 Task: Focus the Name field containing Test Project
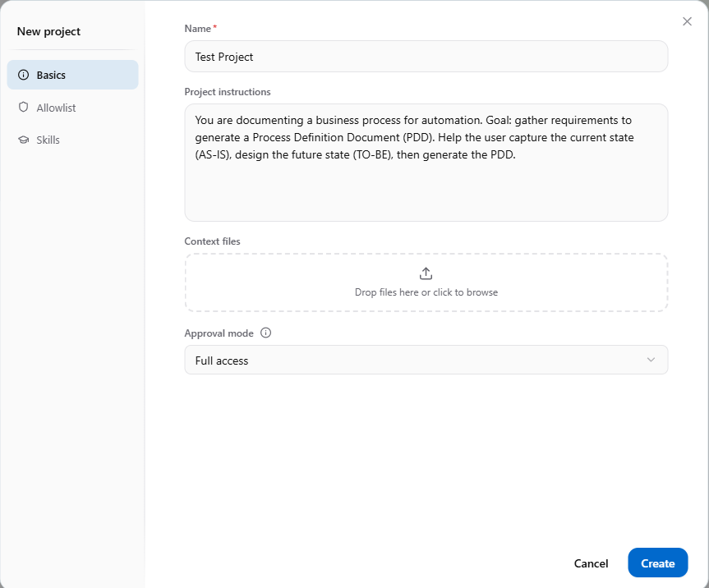(426, 57)
